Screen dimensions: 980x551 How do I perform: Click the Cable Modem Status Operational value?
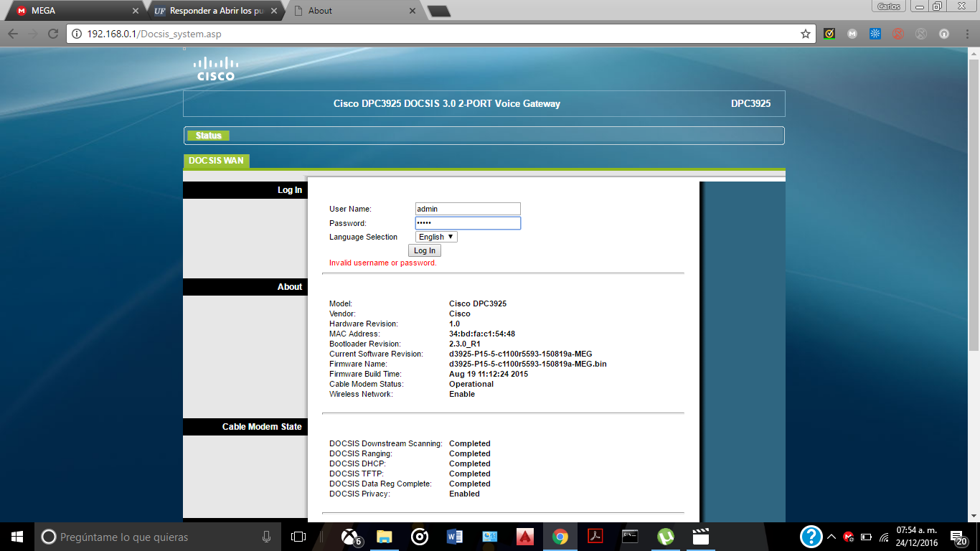click(471, 384)
